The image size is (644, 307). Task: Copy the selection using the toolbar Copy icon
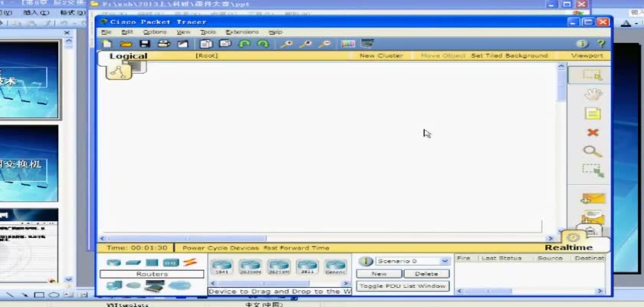click(x=206, y=44)
